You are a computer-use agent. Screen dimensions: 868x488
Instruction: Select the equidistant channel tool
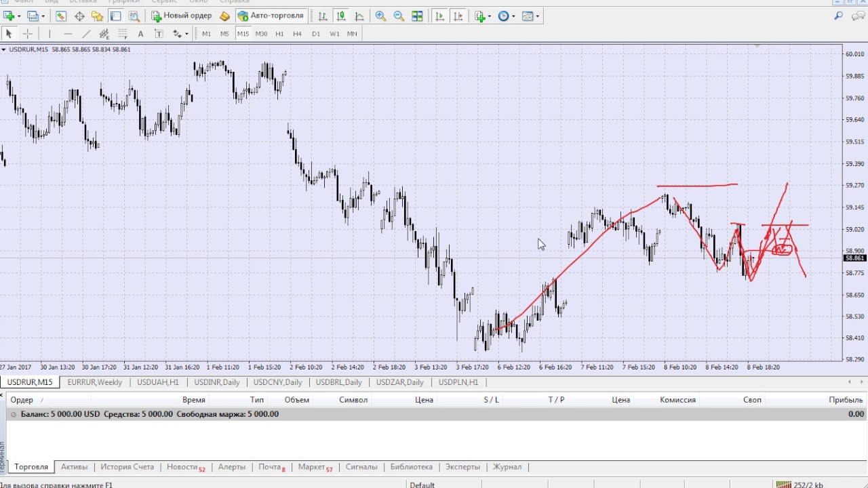(104, 33)
